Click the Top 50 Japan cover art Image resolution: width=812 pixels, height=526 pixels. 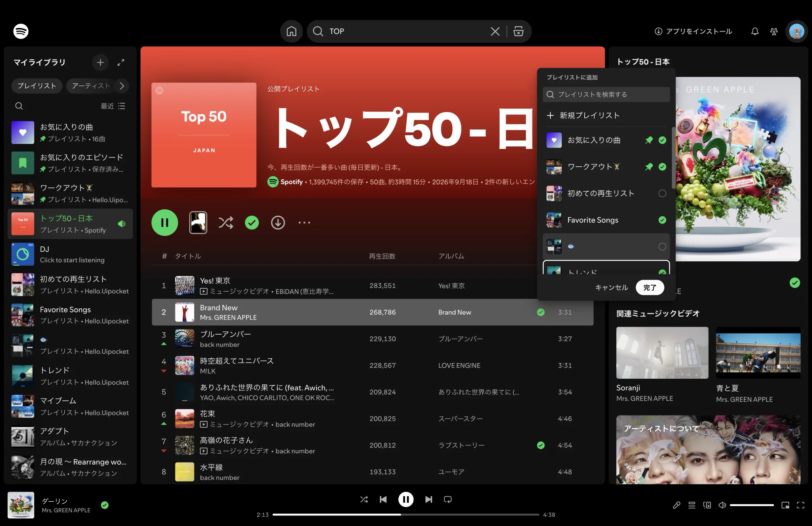point(204,135)
